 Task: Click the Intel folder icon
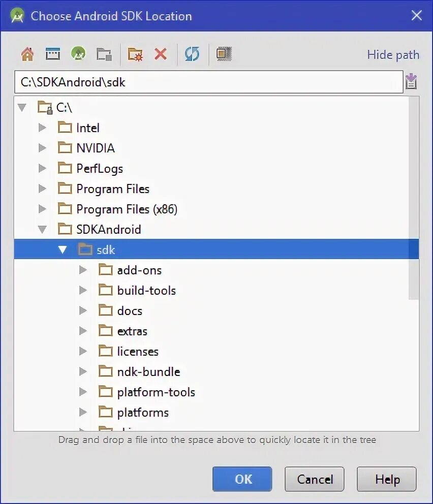65,128
